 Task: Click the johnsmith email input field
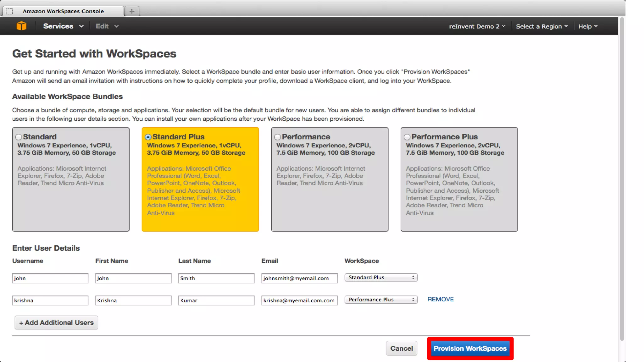299,278
